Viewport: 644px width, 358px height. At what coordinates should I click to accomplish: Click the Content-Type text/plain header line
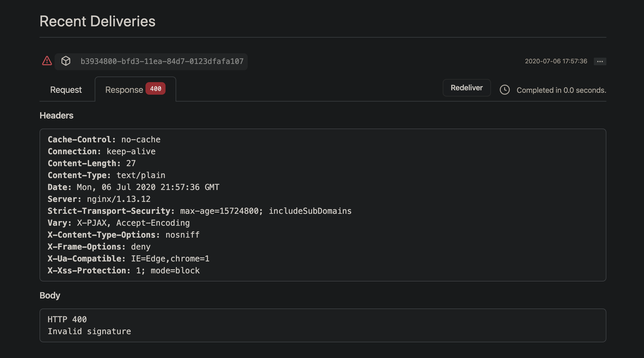(x=106, y=175)
